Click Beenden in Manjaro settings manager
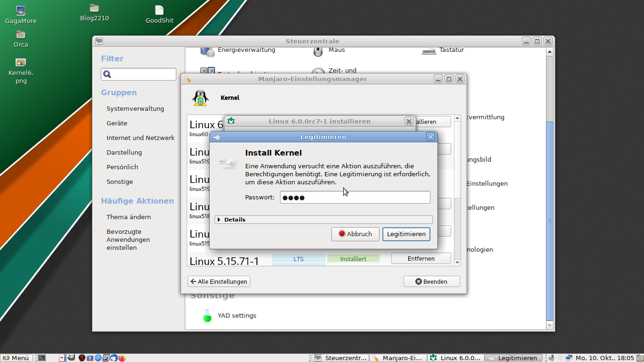This screenshot has width=644, height=362. pos(431,281)
